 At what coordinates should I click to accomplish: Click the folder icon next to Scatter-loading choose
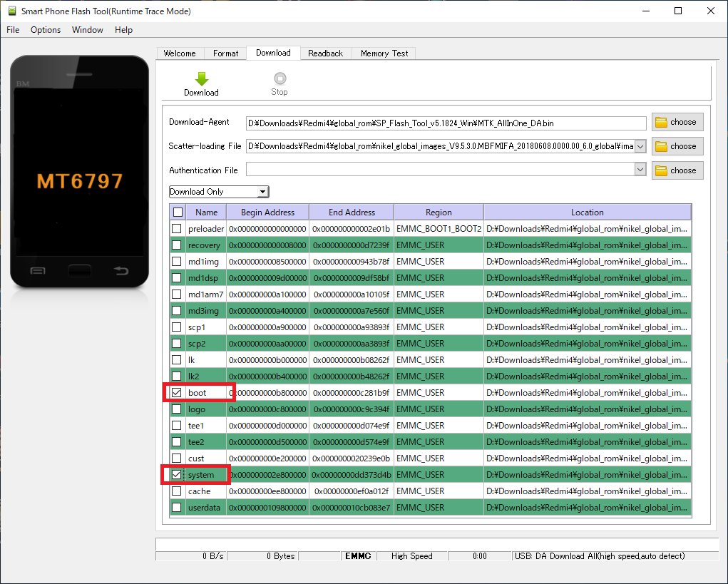(661, 146)
